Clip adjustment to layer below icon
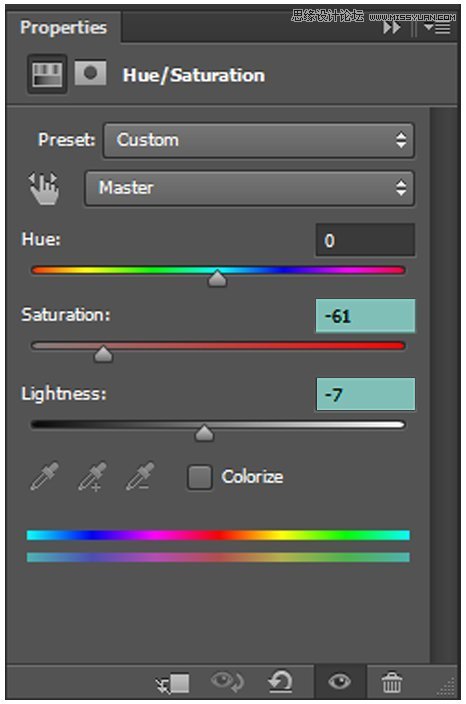The height and width of the screenshot is (704, 466). tap(173, 683)
